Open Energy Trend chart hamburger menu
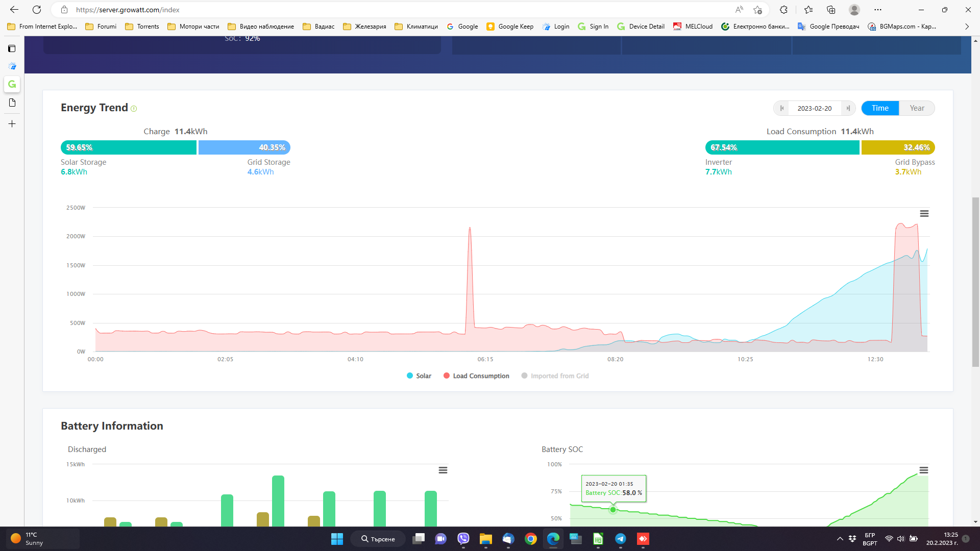This screenshot has width=980, height=551. 924,214
